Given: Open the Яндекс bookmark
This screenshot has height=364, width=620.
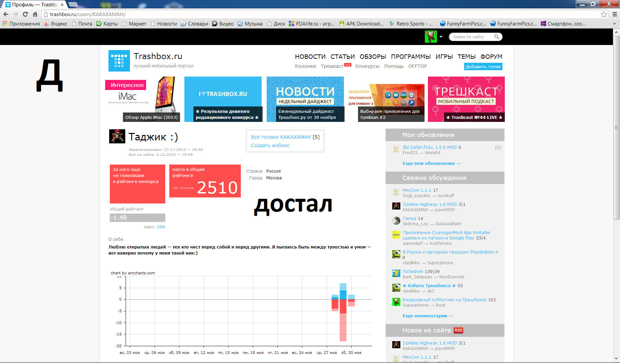Looking at the screenshot, I should pyautogui.click(x=56, y=24).
